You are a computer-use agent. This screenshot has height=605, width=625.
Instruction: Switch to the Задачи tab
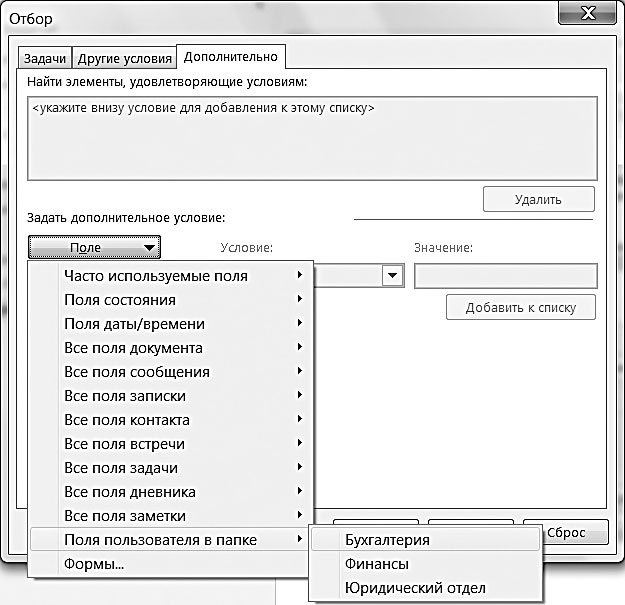point(45,59)
